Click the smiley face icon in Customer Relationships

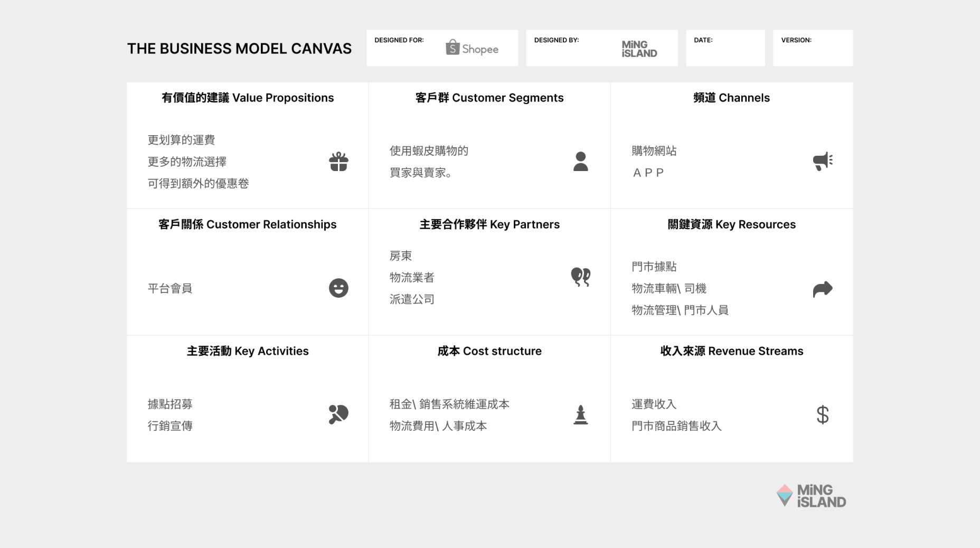338,288
